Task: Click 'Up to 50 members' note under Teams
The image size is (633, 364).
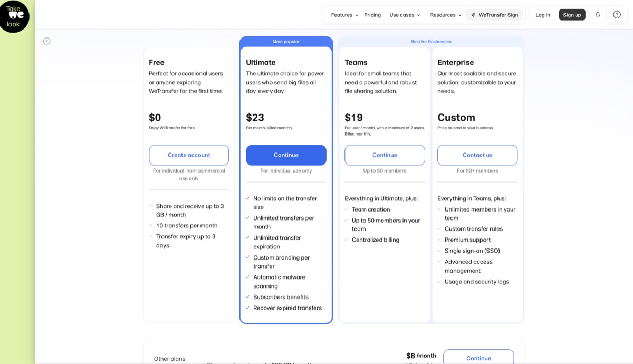Action: tap(385, 171)
